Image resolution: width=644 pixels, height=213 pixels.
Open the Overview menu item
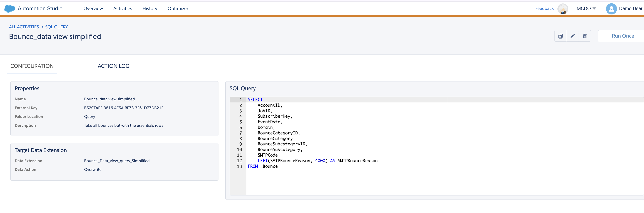93,8
